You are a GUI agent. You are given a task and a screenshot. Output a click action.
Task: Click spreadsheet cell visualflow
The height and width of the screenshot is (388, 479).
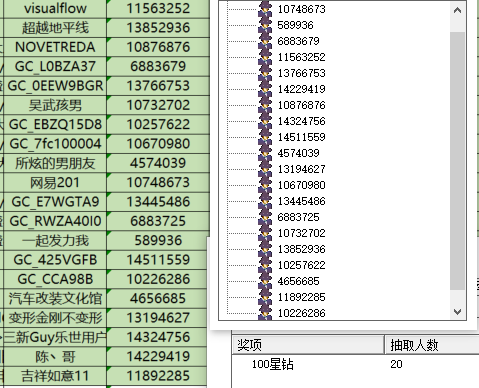point(55,8)
